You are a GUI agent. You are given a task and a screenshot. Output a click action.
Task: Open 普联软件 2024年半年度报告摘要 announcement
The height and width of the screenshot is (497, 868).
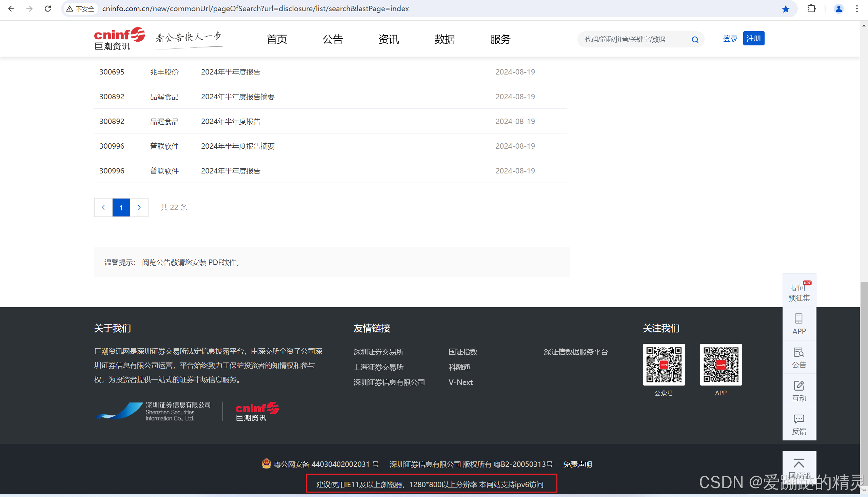tap(238, 146)
